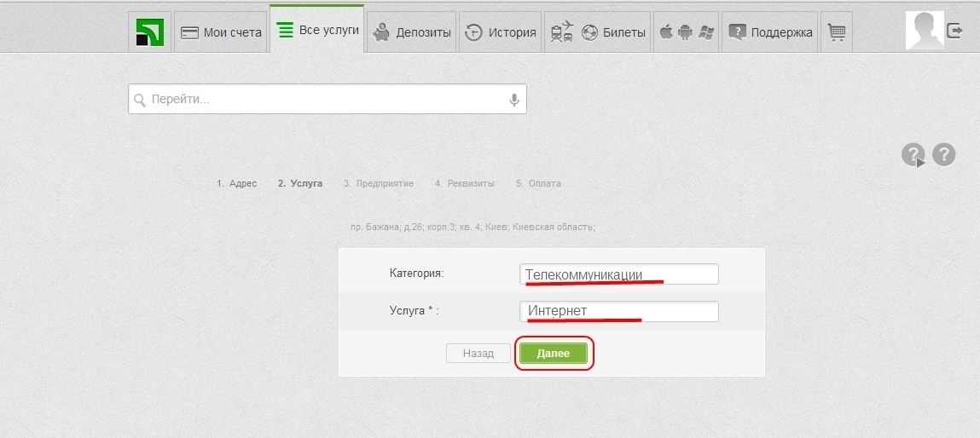Viewport: 980px width, 438px height.
Task: Open the shopping cart icon
Action: point(836,32)
